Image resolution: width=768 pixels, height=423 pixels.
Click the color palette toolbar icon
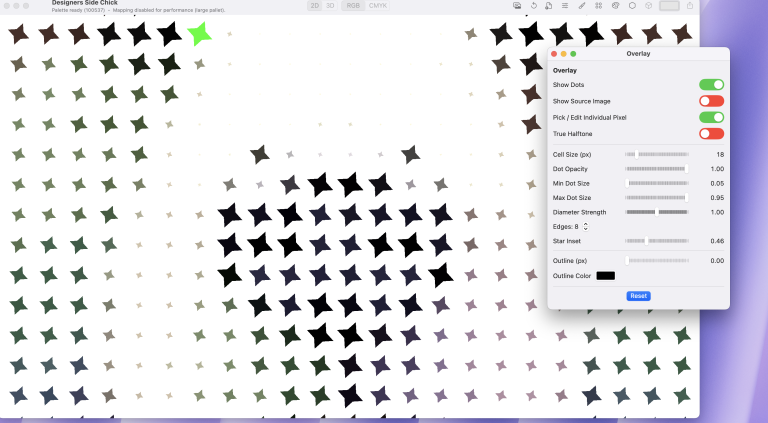[x=616, y=6]
